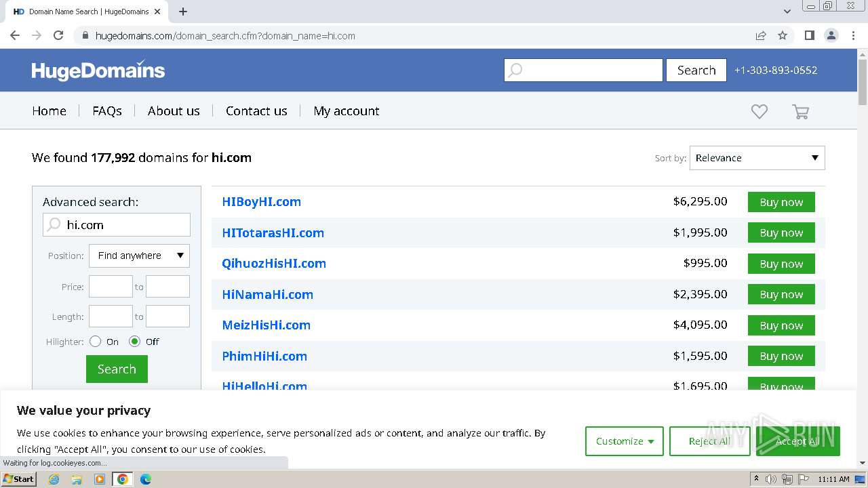
Task: Click the browser address bar URL
Action: coord(225,35)
